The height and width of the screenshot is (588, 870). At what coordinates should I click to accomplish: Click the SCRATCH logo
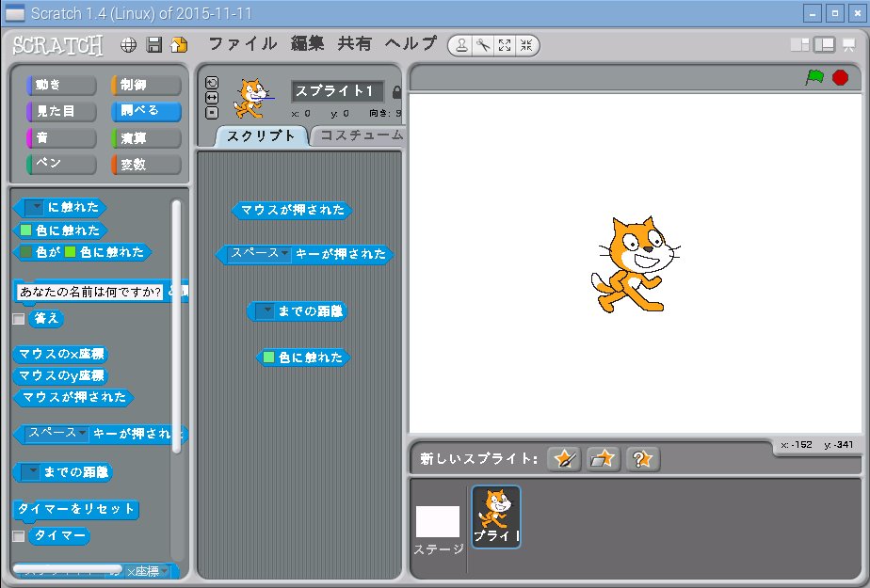coord(58,45)
